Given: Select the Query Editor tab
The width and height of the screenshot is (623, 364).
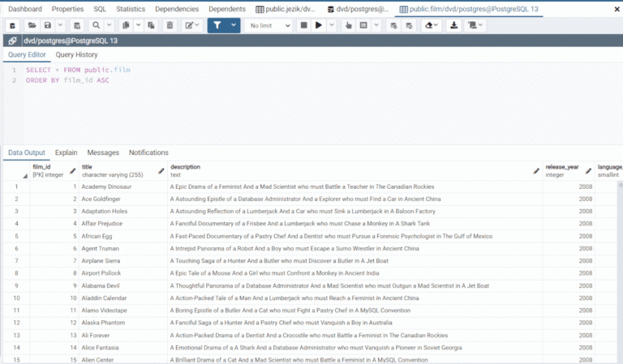Looking at the screenshot, I should [27, 55].
